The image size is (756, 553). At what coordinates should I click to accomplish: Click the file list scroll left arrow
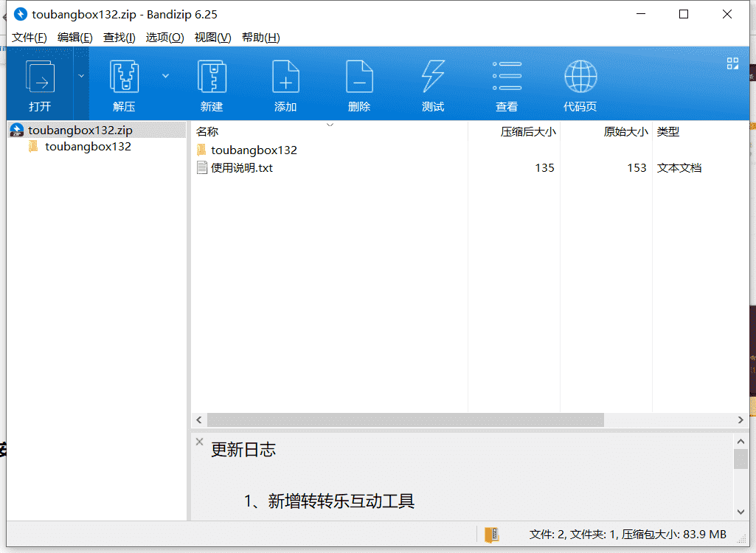coord(199,420)
